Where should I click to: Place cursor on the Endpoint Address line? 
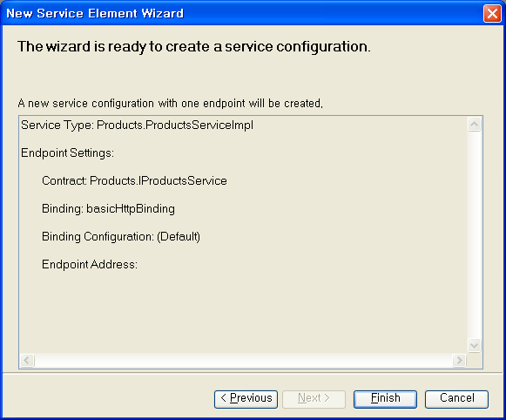(x=90, y=264)
